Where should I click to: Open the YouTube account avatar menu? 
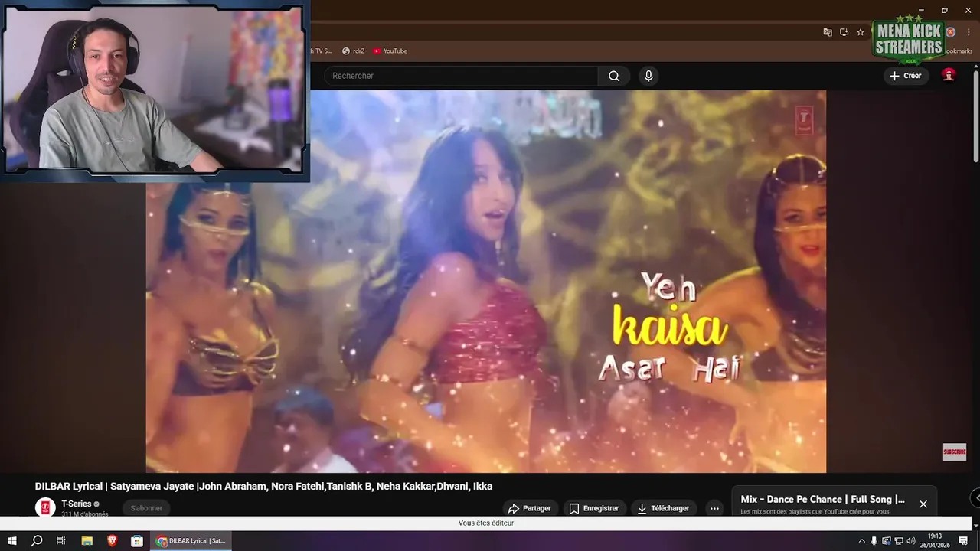pyautogui.click(x=949, y=75)
